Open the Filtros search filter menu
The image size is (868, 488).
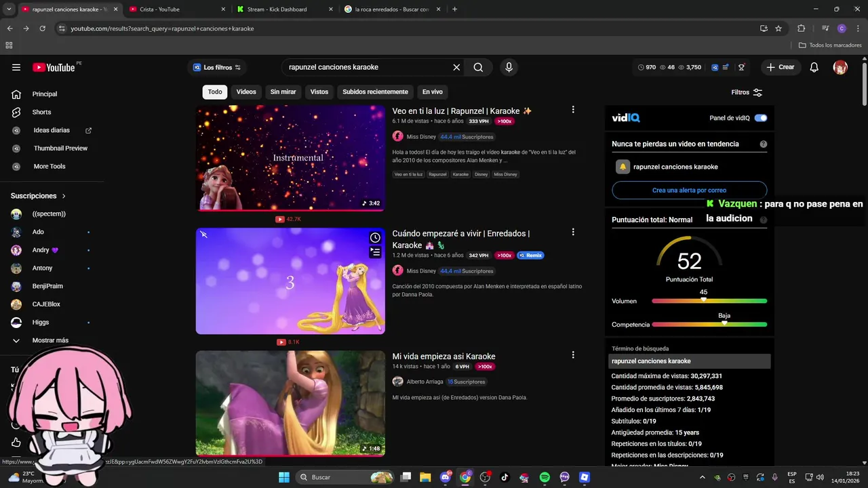click(x=747, y=92)
